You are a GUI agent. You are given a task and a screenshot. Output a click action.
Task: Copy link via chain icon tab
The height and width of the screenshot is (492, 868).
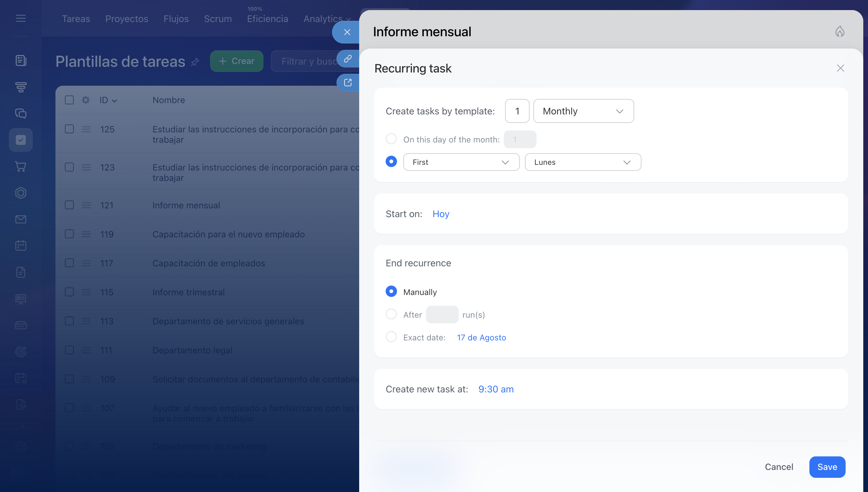click(x=348, y=59)
